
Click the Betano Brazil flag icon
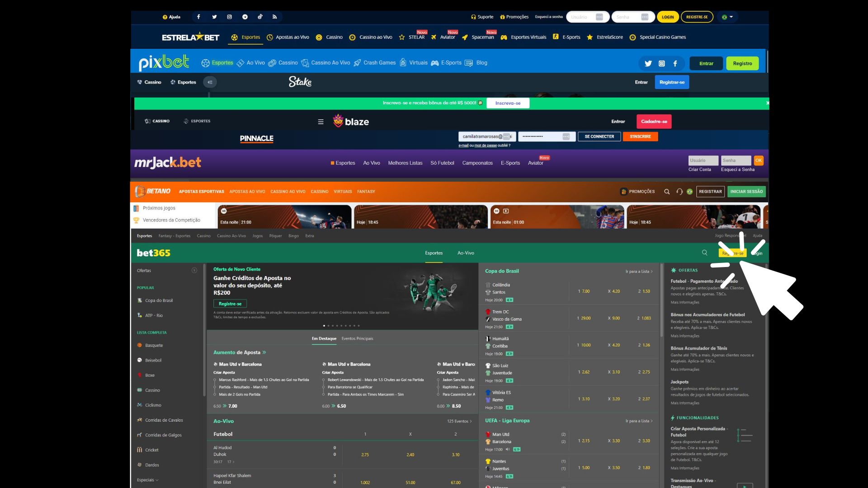[689, 192]
